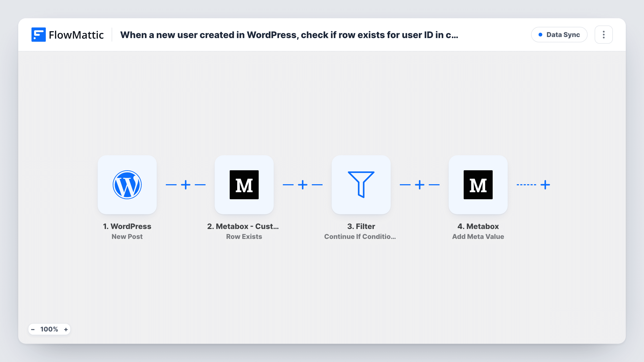Click the FlowMattic logo
This screenshot has width=644, height=362.
point(67,35)
